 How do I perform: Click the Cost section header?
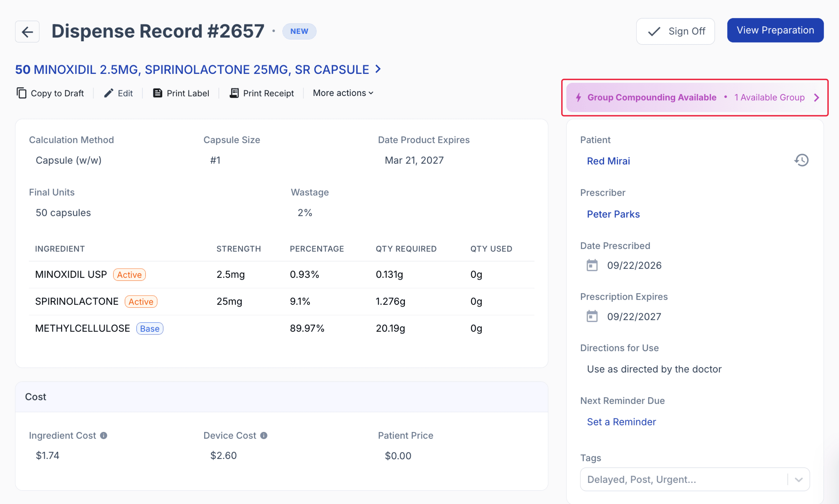281,397
